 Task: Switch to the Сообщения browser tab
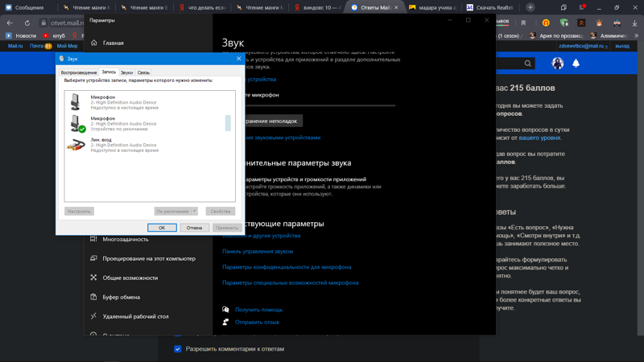click(29, 7)
